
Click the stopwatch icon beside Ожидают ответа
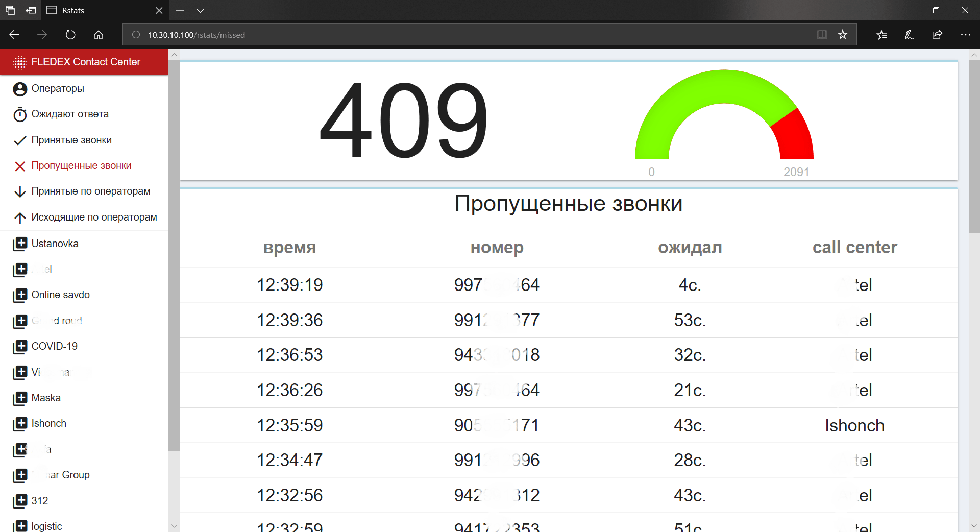click(20, 114)
